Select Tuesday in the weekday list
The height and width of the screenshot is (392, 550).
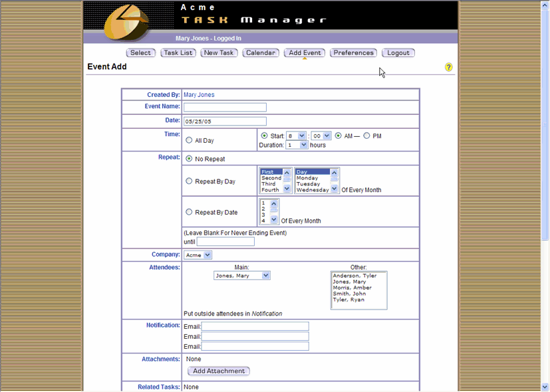(313, 184)
